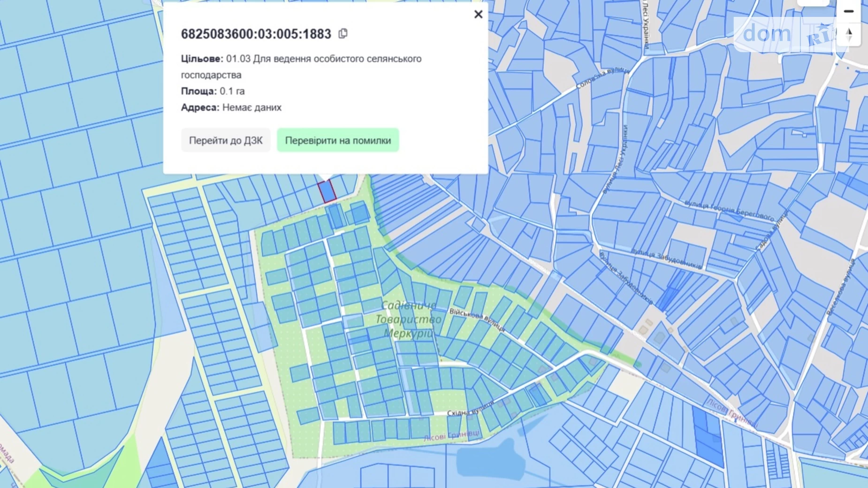The height and width of the screenshot is (488, 868).
Task: Click the 'Садова вулиця' street label
Action: tap(771, 231)
